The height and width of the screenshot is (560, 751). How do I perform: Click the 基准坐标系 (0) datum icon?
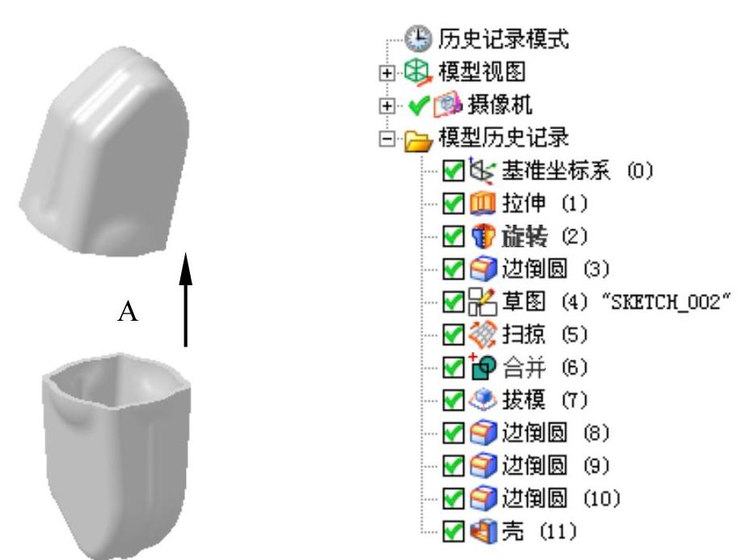point(481,171)
